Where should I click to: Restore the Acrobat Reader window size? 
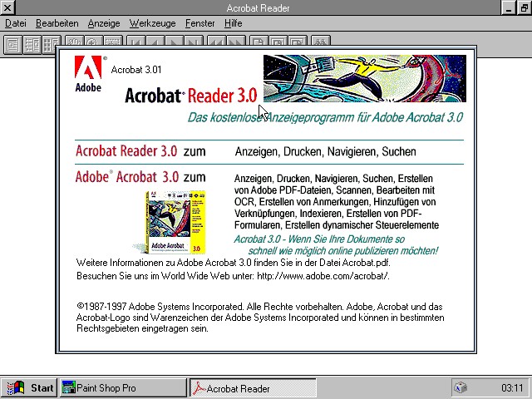(525, 7)
